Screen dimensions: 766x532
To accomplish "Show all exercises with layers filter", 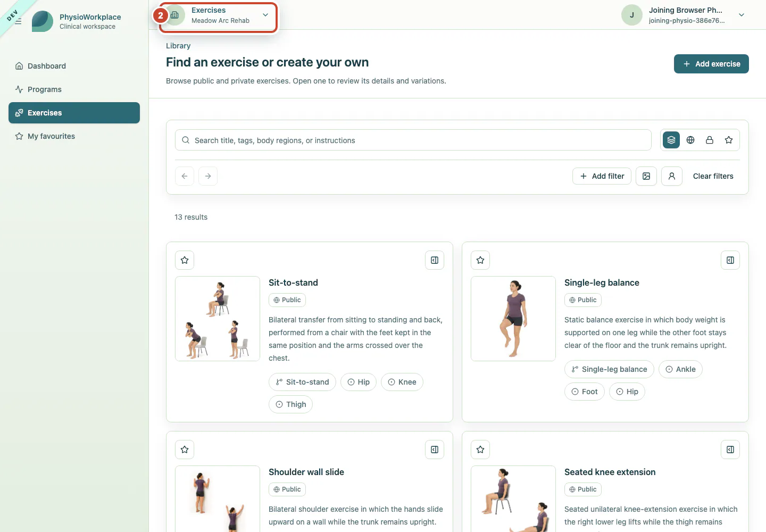I will (671, 140).
